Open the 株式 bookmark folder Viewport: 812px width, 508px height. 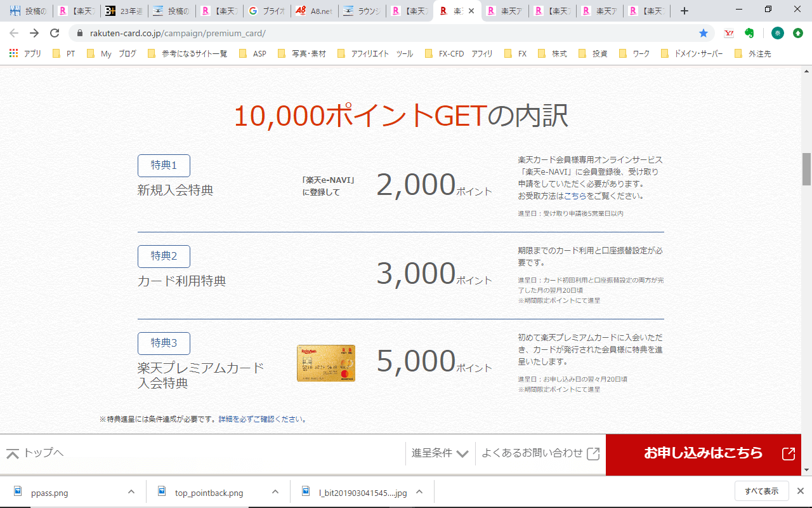tap(553, 54)
